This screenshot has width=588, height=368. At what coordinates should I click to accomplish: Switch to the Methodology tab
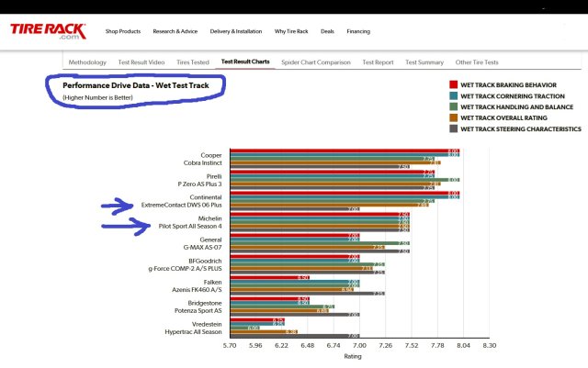(89, 62)
